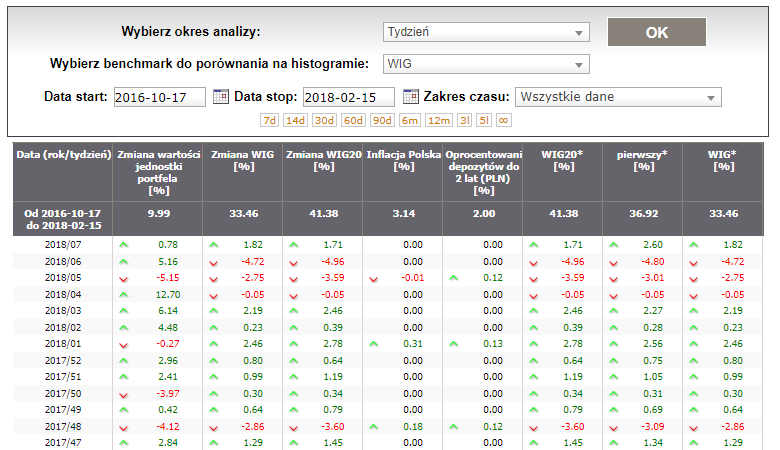Image resolution: width=780 pixels, height=450 pixels.
Task: Select the 7d quick range
Action: click(x=269, y=120)
